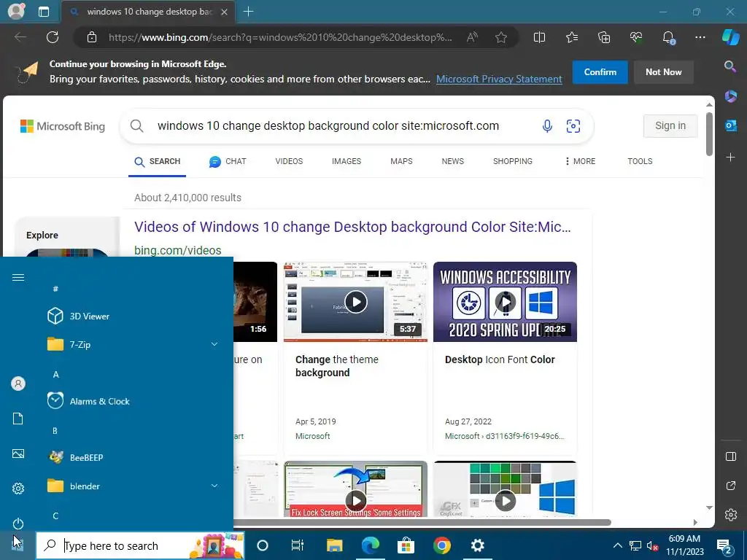This screenshot has height=560, width=747.
Task: Open the Favorites list icon
Action: tap(572, 37)
